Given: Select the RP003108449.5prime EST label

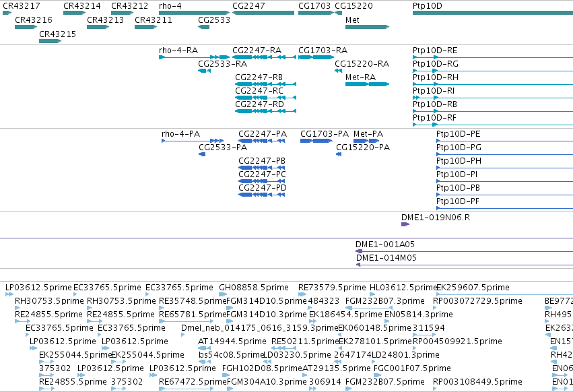Looking at the screenshot, I should pyautogui.click(x=477, y=382).
